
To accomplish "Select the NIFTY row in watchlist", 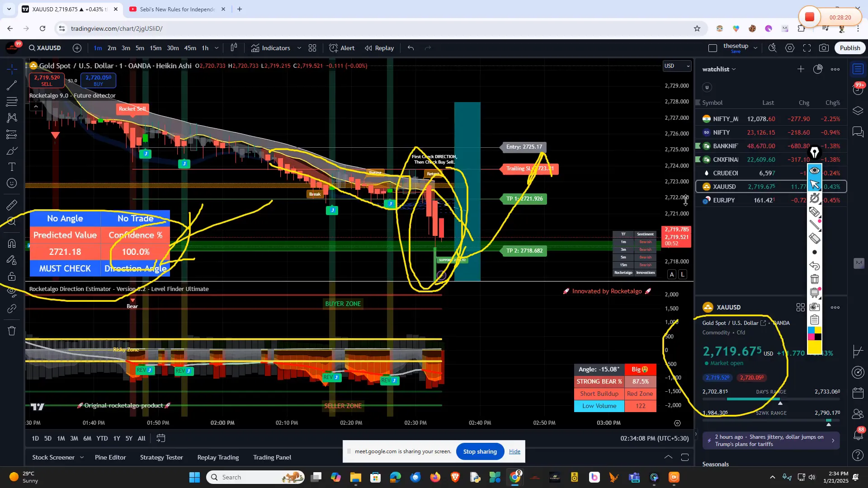I will [771, 132].
